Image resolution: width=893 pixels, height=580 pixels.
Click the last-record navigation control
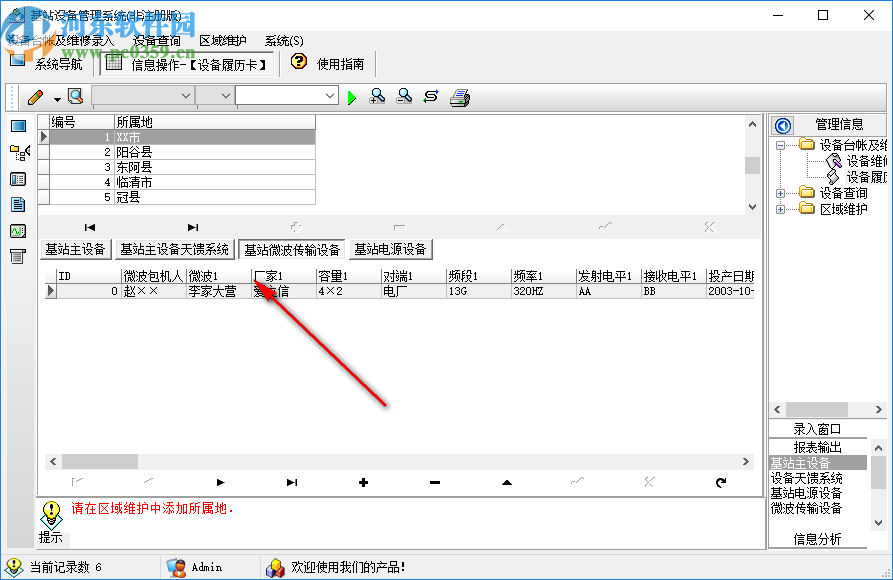(291, 481)
